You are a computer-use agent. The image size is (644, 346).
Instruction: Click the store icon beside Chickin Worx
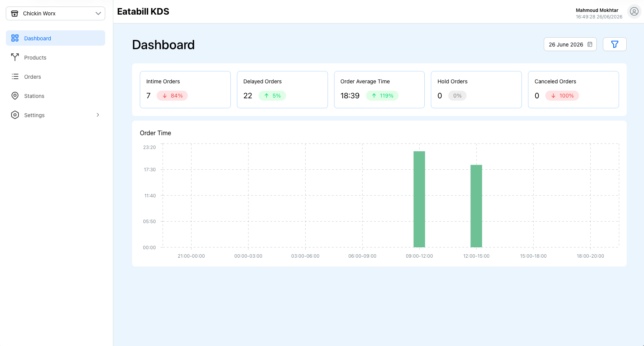(x=15, y=13)
